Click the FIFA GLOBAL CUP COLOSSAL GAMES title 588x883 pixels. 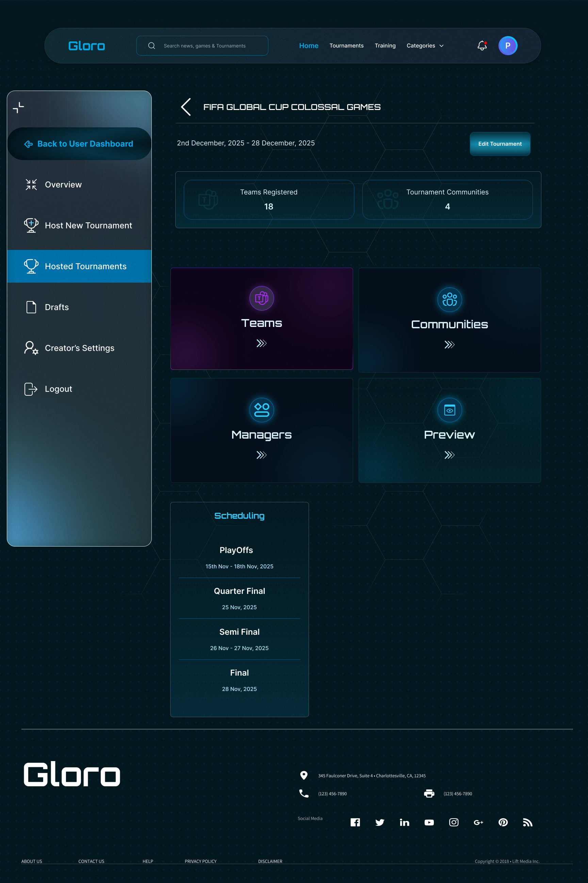[x=292, y=107]
